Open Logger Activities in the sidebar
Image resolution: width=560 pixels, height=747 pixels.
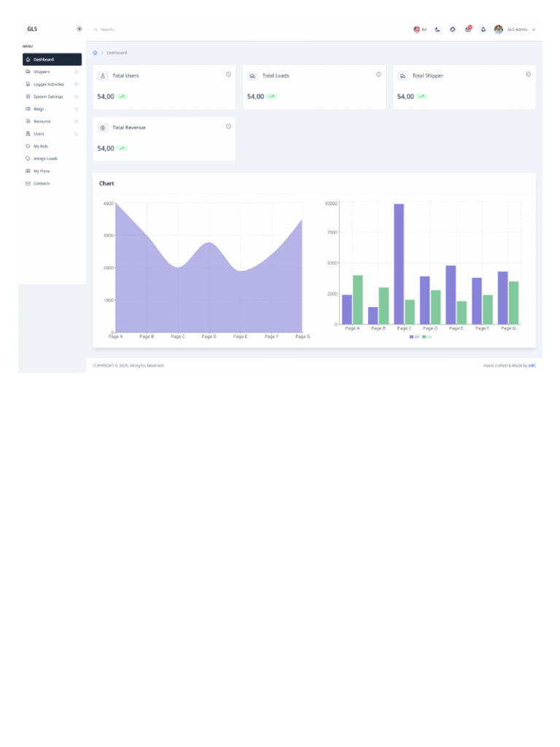(49, 85)
